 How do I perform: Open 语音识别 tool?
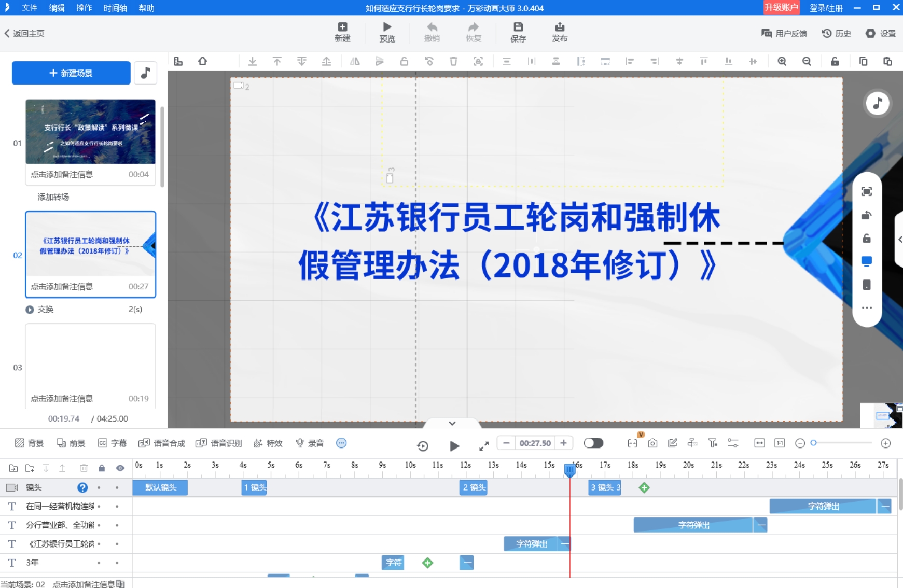pos(218,443)
